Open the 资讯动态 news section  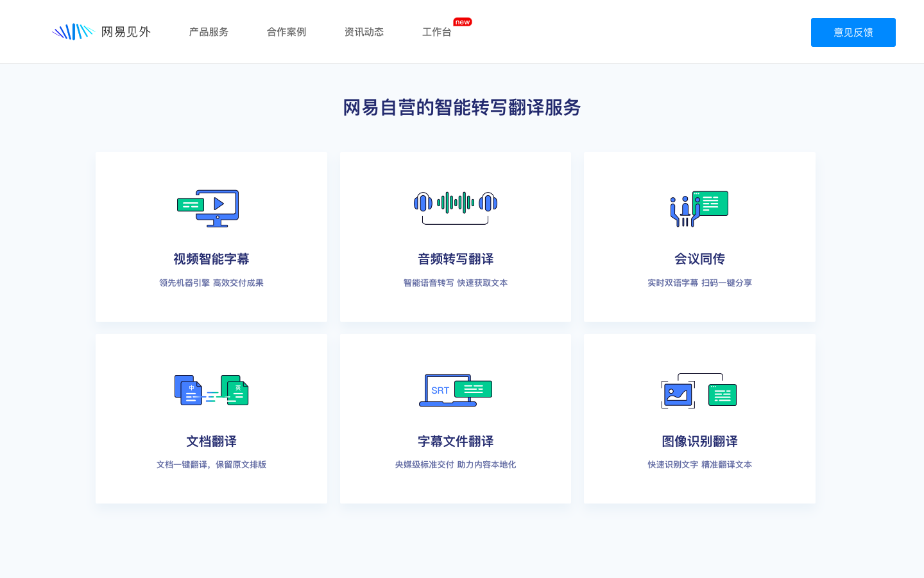click(364, 32)
